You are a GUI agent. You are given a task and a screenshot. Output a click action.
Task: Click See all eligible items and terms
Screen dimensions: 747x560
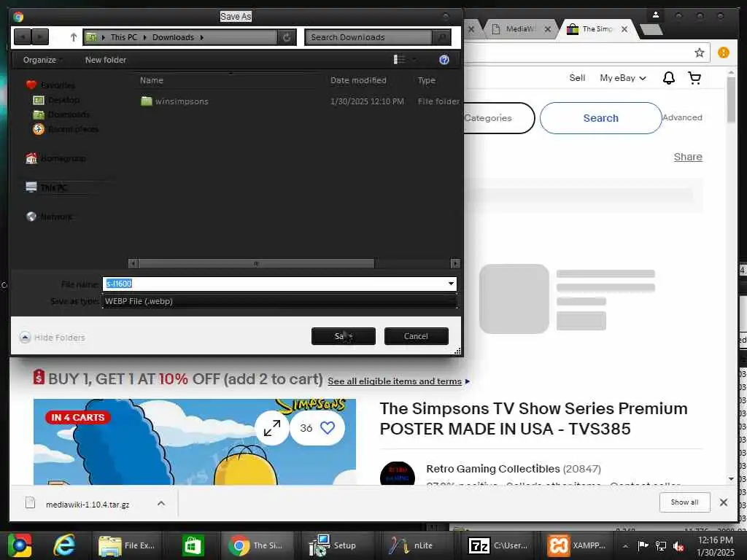point(395,381)
